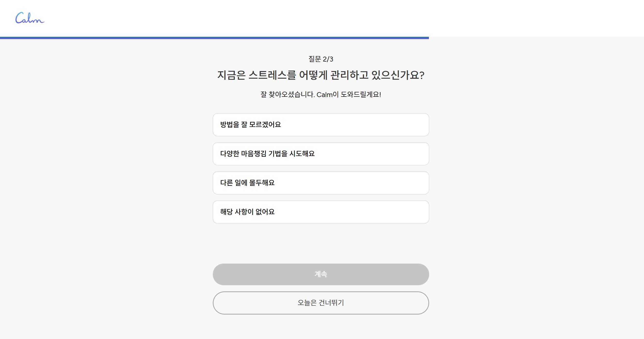Viewport: 644px width, 339px height.
Task: Pick the '다른 일에 몰두해요' option
Action: point(321,183)
